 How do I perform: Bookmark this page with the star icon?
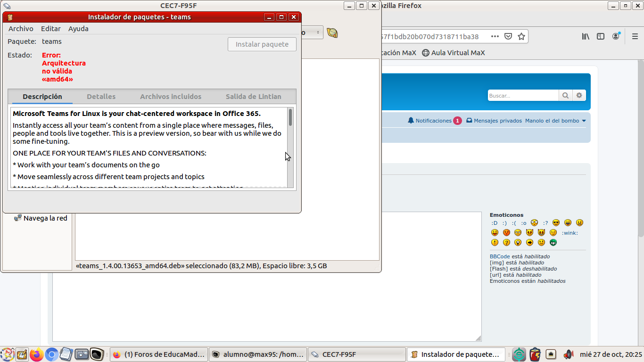point(521,36)
